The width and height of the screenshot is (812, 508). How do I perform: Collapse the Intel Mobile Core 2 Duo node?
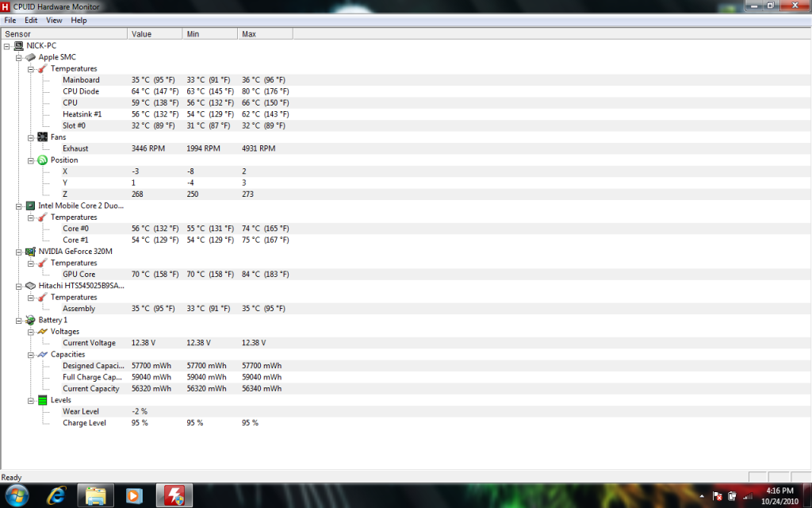click(x=19, y=206)
